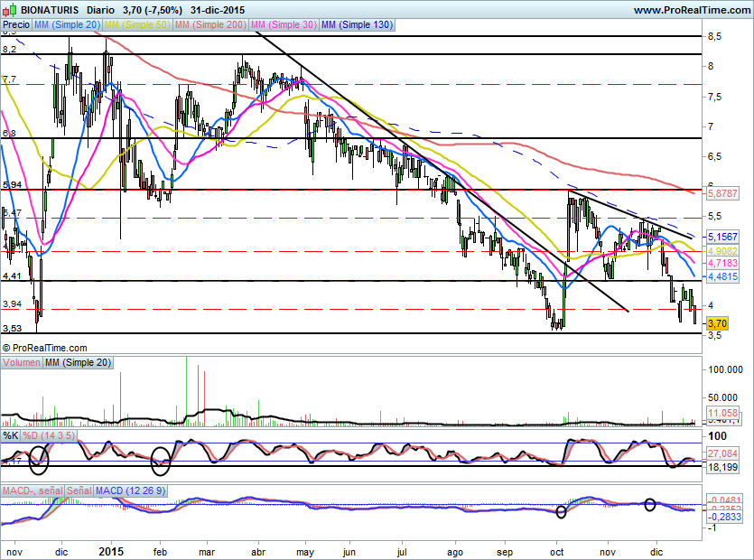Click the candlestick chart icon beside BIONATURIS
This screenshot has width=754, height=560.
9,10
